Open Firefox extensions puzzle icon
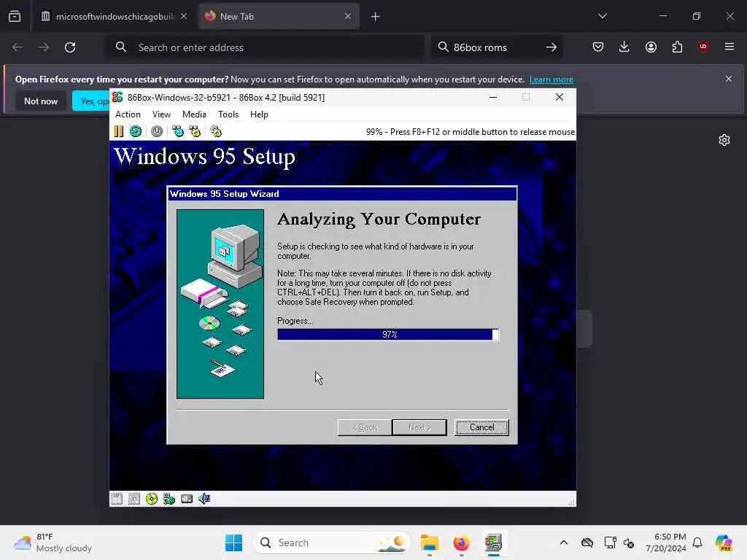The image size is (747, 560). coord(677,47)
